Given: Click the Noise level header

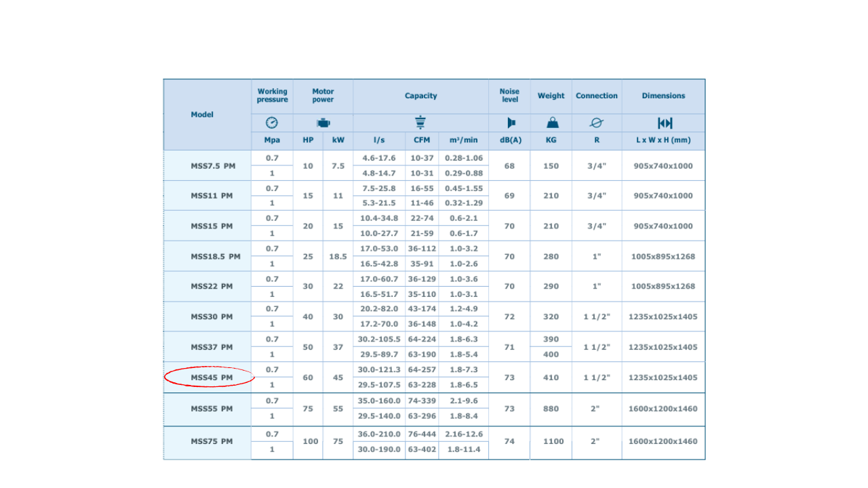Looking at the screenshot, I should (509, 96).
